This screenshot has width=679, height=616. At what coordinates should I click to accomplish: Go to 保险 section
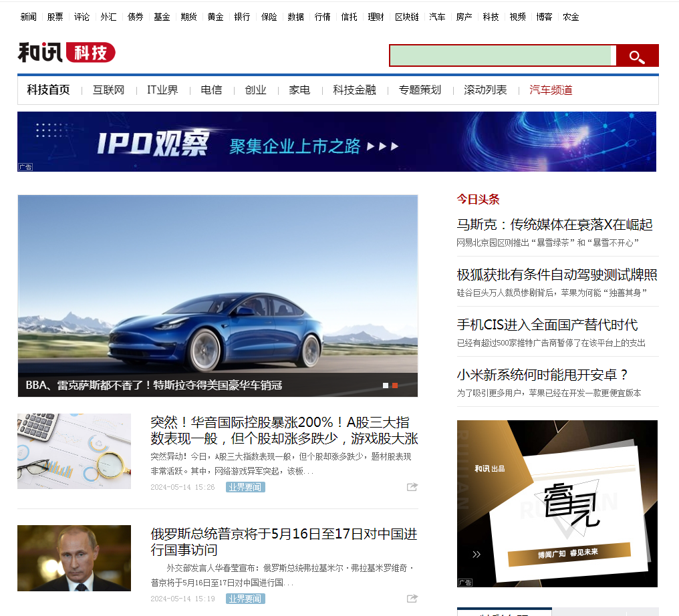point(269,17)
